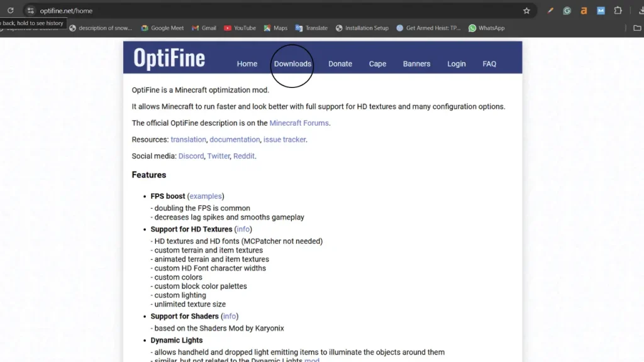Open the Downloads nav item
The width and height of the screenshot is (644, 362).
click(292, 63)
